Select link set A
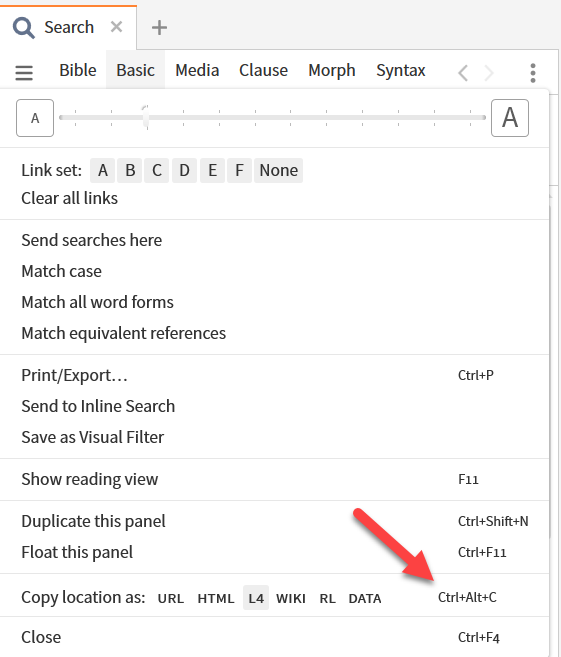This screenshot has height=657, width=561. click(103, 171)
